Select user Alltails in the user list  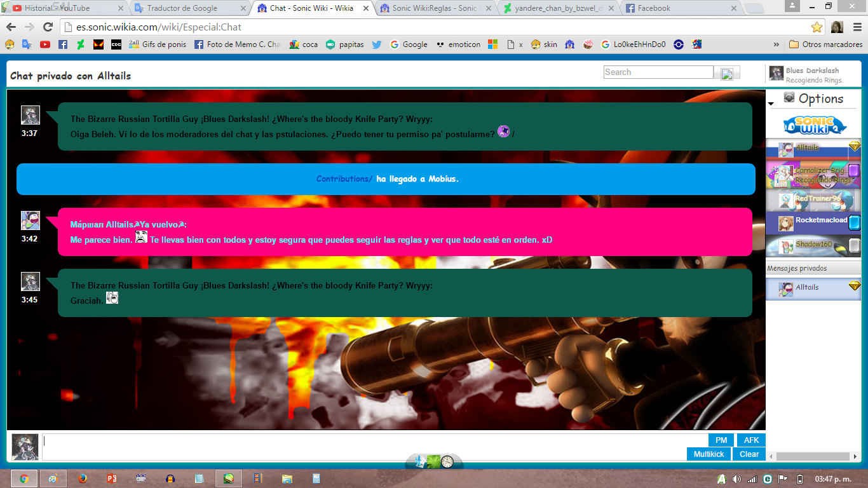[x=813, y=149]
